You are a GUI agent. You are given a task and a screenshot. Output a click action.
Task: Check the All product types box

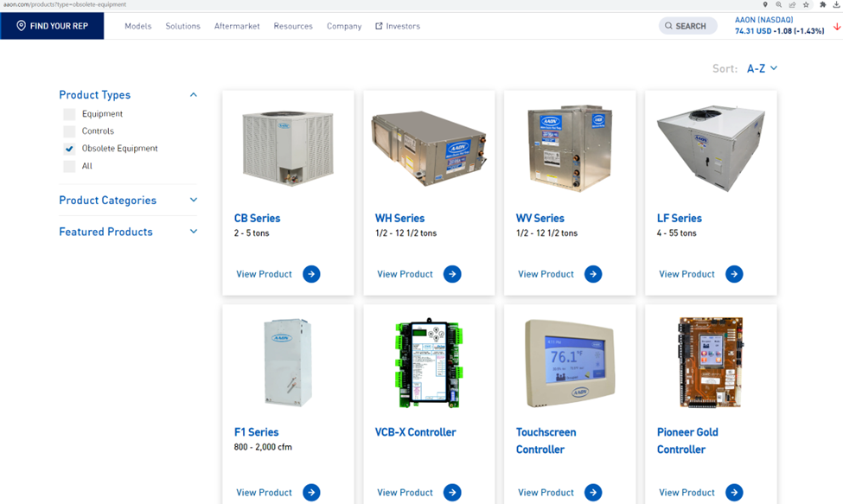click(68, 165)
